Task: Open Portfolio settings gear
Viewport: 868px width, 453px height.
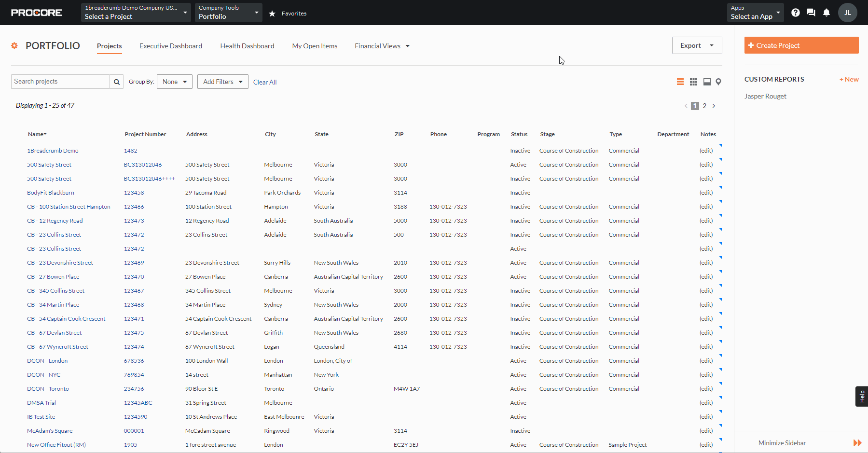Action: pos(14,45)
